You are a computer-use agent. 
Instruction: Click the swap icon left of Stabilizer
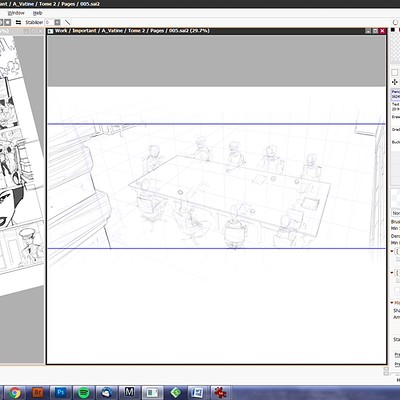click(x=18, y=22)
